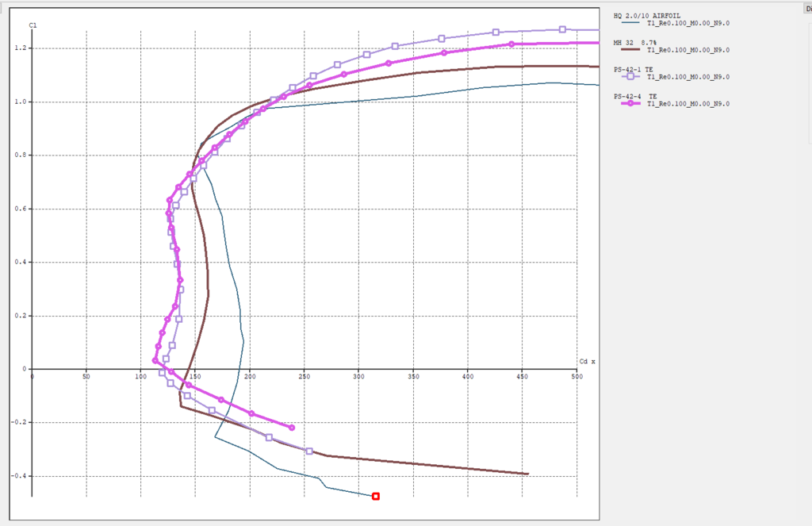Select the MH 32 8.7% legend title
The image size is (812, 526).
click(x=641, y=42)
